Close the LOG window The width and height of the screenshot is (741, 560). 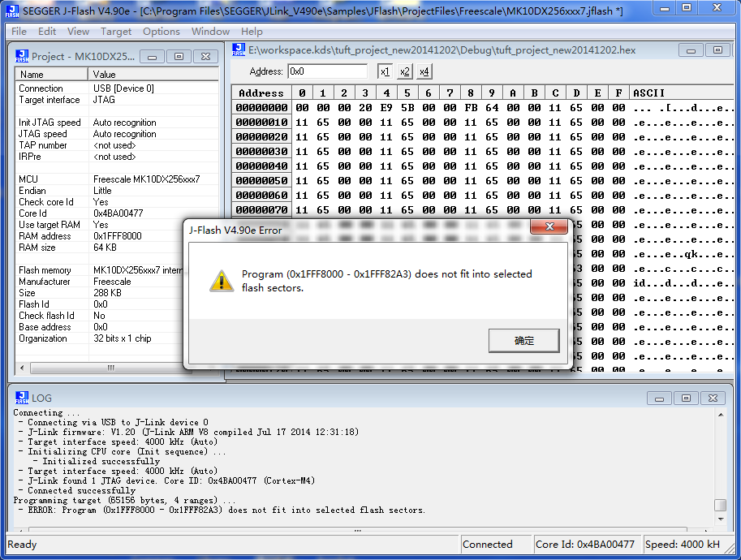[713, 398]
